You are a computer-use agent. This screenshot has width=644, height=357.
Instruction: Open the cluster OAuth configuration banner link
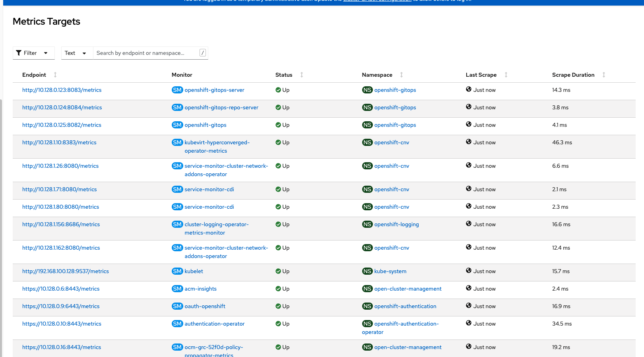click(x=377, y=1)
